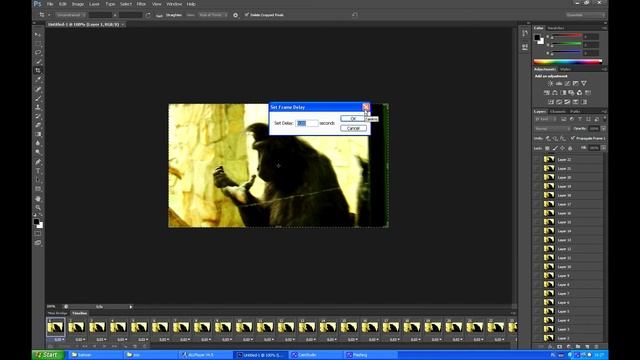Select frame 5 thumbnail in timeline
This screenshot has width=640, height=360.
click(x=139, y=327)
